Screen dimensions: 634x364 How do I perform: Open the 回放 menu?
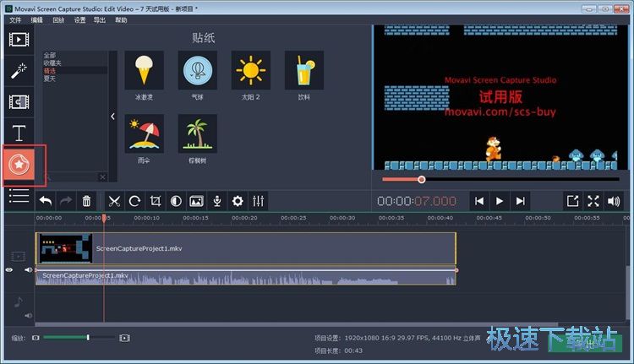(x=58, y=19)
